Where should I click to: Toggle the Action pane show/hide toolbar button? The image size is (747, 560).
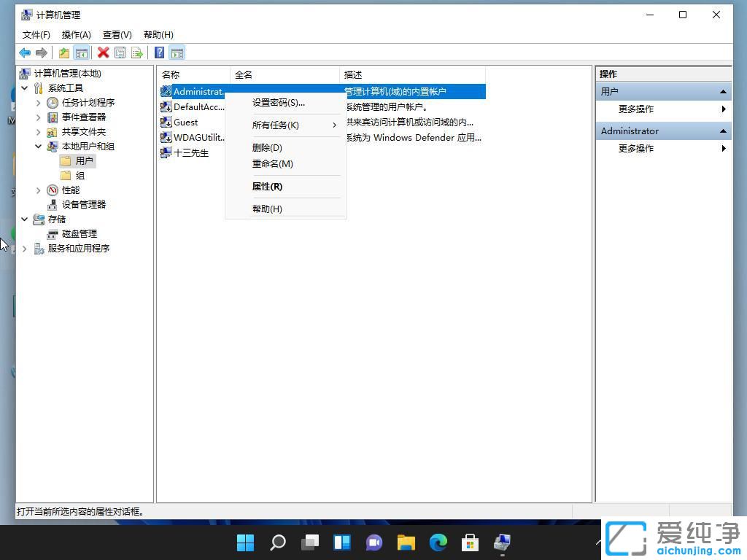177,52
